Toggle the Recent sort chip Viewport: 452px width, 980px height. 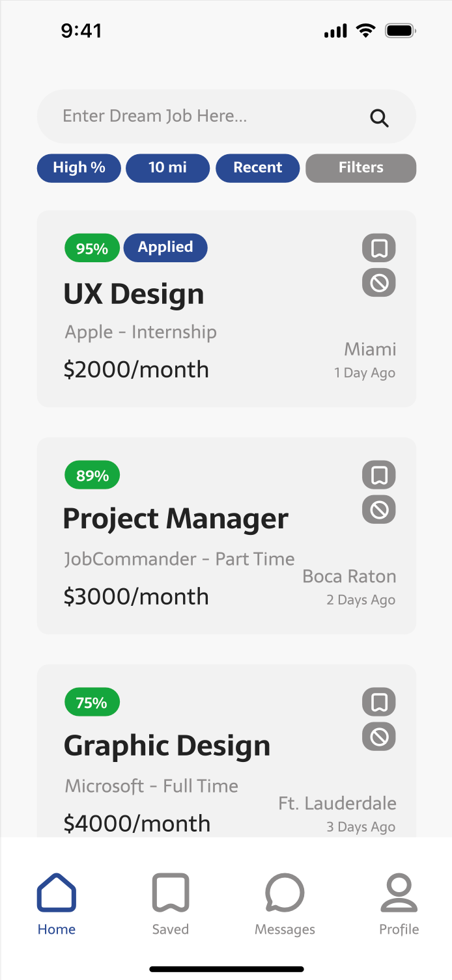(257, 168)
